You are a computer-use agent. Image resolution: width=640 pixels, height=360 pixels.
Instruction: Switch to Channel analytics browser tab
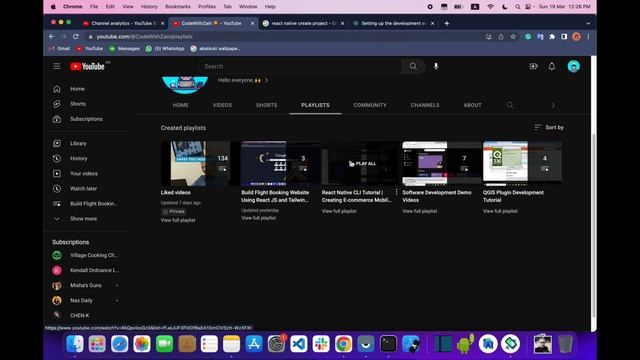tap(123, 23)
